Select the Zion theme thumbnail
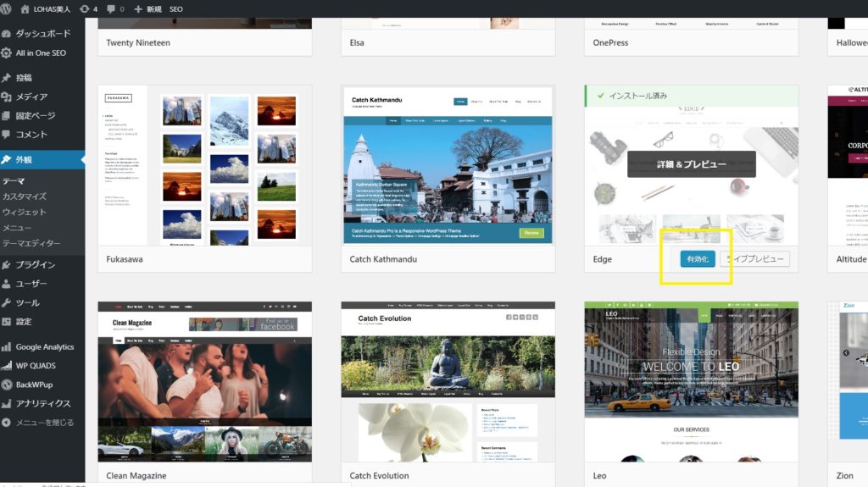The image size is (868, 487). point(848,382)
